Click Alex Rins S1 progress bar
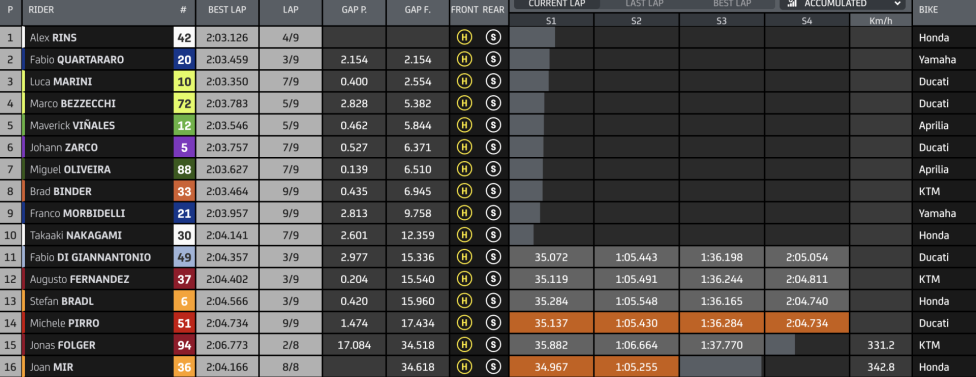This screenshot has height=377, width=976. (x=532, y=37)
